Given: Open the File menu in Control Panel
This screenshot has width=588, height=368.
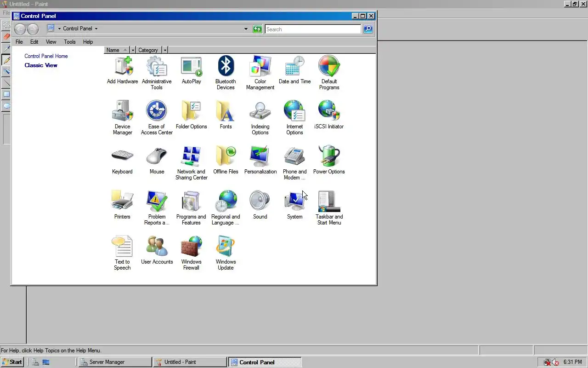Looking at the screenshot, I should 19,42.
